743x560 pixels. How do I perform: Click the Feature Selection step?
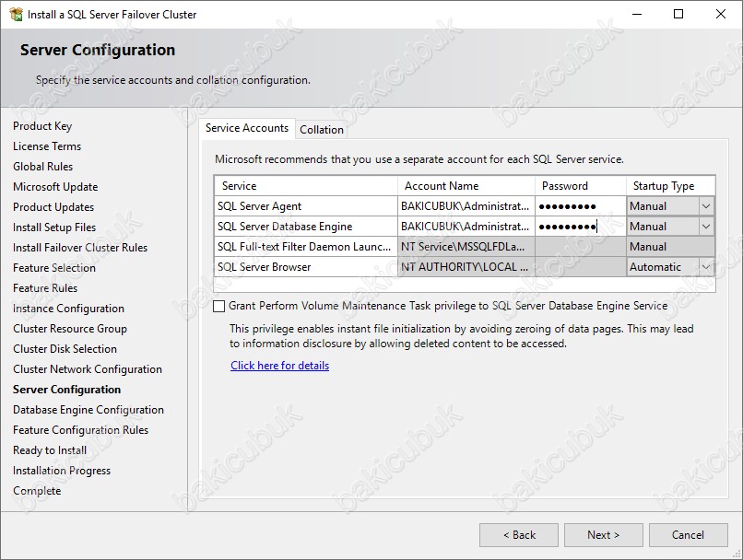click(54, 268)
